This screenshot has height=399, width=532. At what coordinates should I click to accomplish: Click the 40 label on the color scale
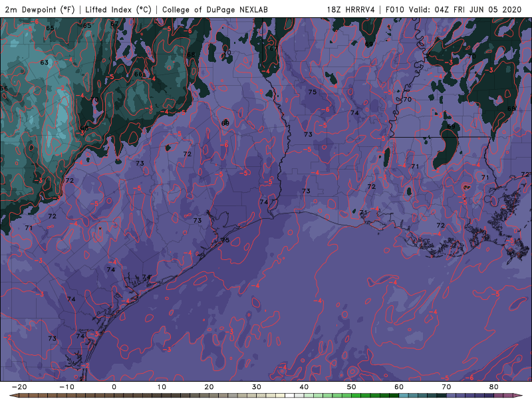click(304, 387)
